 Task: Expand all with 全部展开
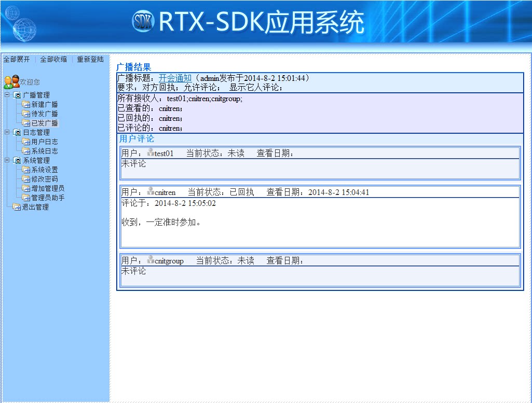(x=17, y=59)
